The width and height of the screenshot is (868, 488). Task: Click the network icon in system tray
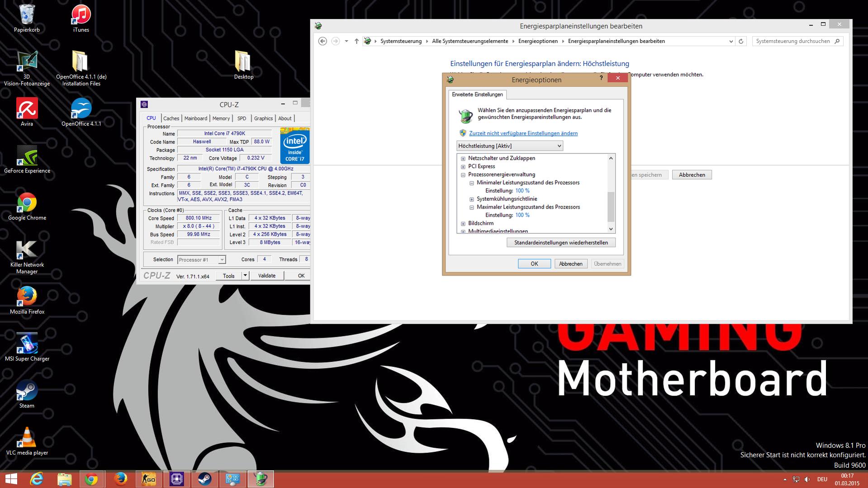[x=796, y=479]
